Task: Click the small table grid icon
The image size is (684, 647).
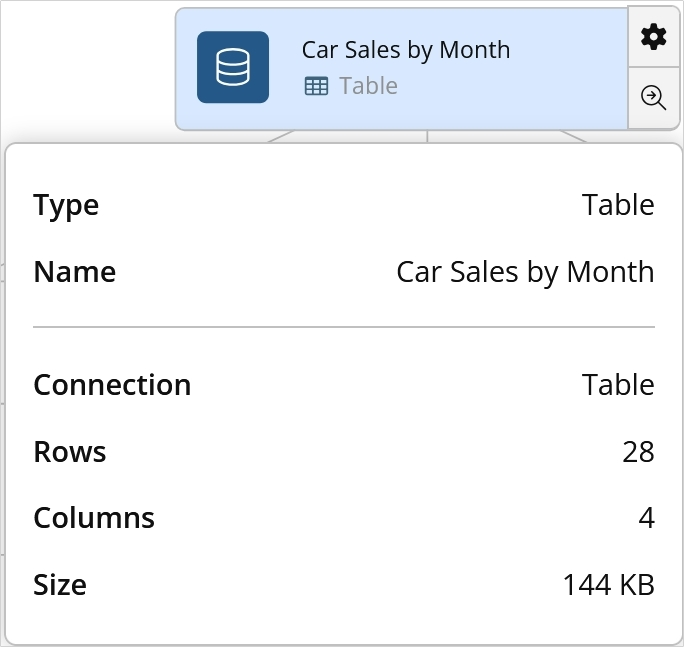Action: pyautogui.click(x=316, y=86)
